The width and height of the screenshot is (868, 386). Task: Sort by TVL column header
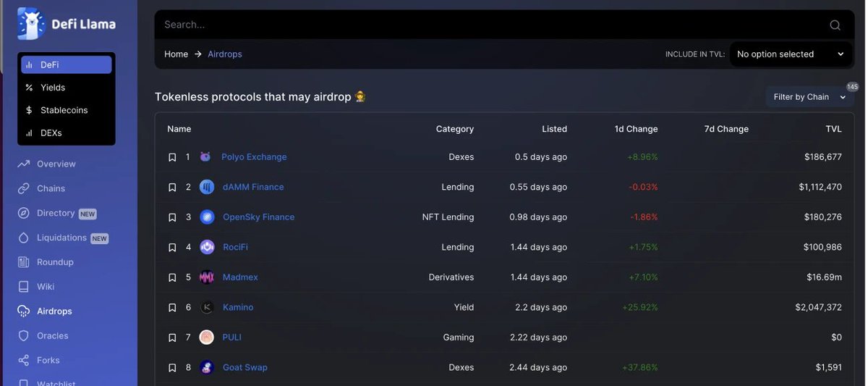click(834, 129)
